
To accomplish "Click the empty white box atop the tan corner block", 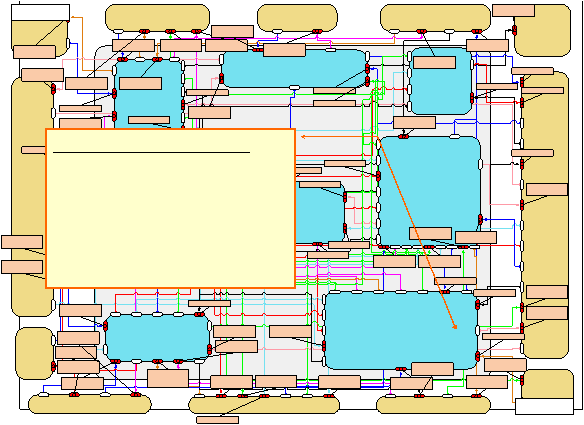I will 41,13.
